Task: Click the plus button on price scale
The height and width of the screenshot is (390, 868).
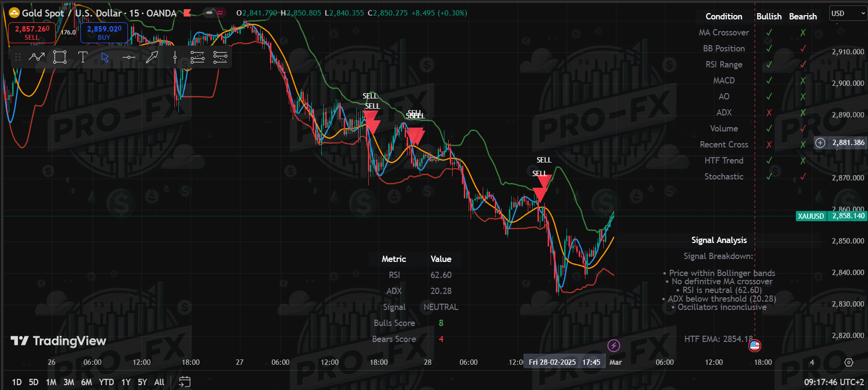Action: (x=820, y=143)
